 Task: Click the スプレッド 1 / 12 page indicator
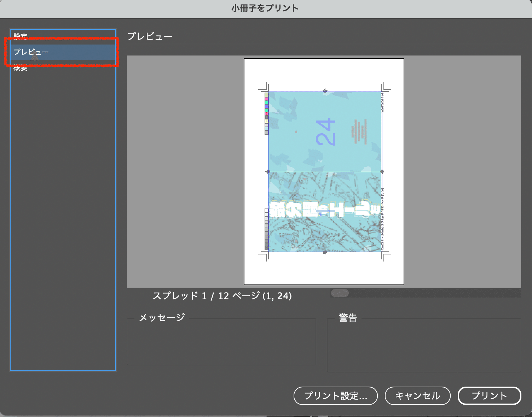click(222, 296)
